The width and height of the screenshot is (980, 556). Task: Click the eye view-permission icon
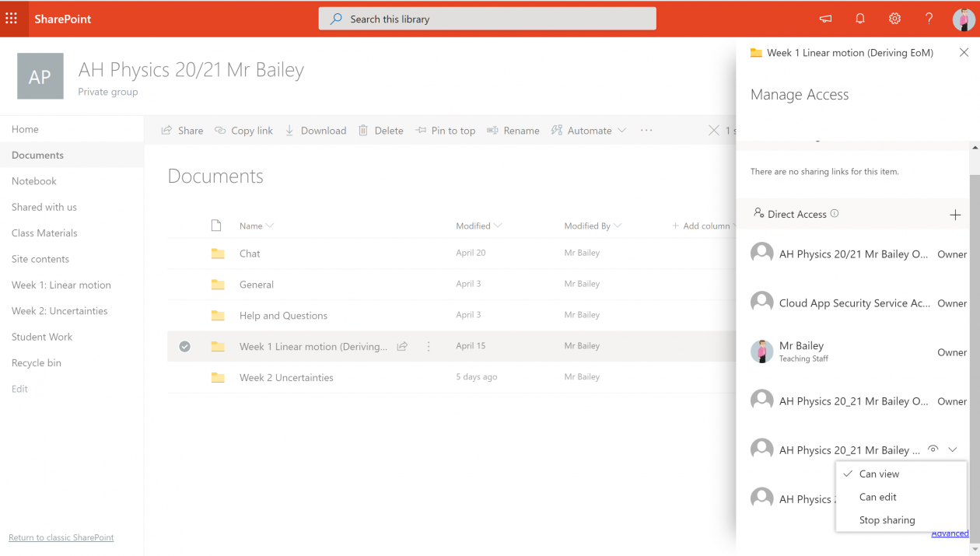[933, 449]
